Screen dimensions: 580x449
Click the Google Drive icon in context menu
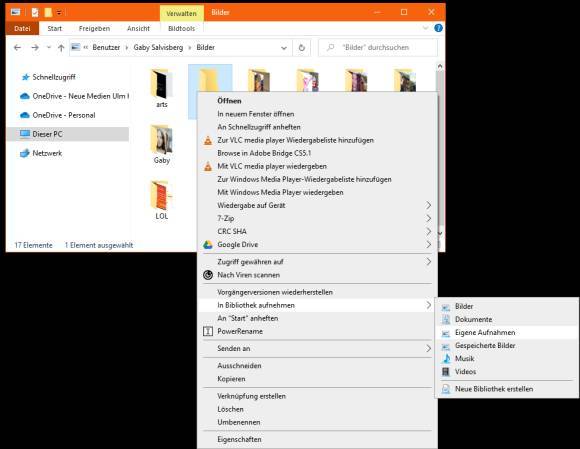tap(208, 244)
